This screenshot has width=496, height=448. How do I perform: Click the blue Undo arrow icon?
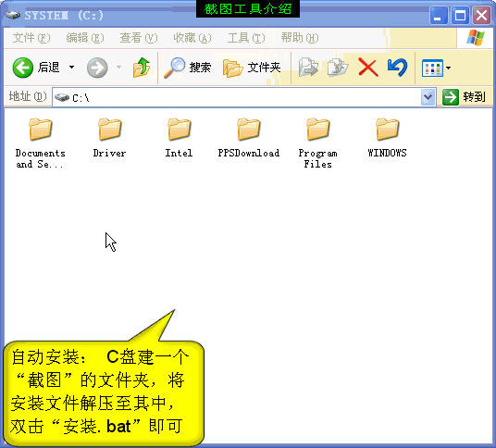coord(397,67)
